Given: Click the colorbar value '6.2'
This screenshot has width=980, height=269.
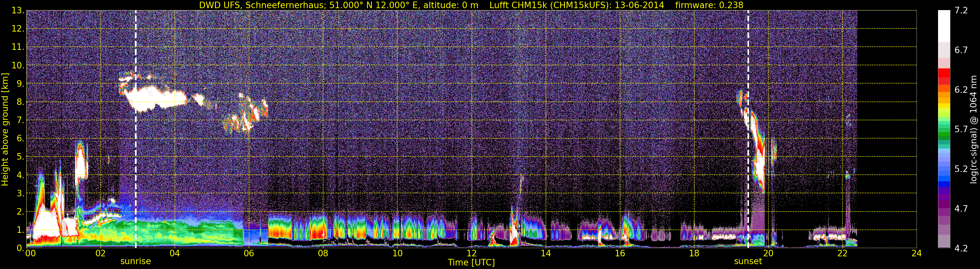Looking at the screenshot, I should pos(961,90).
